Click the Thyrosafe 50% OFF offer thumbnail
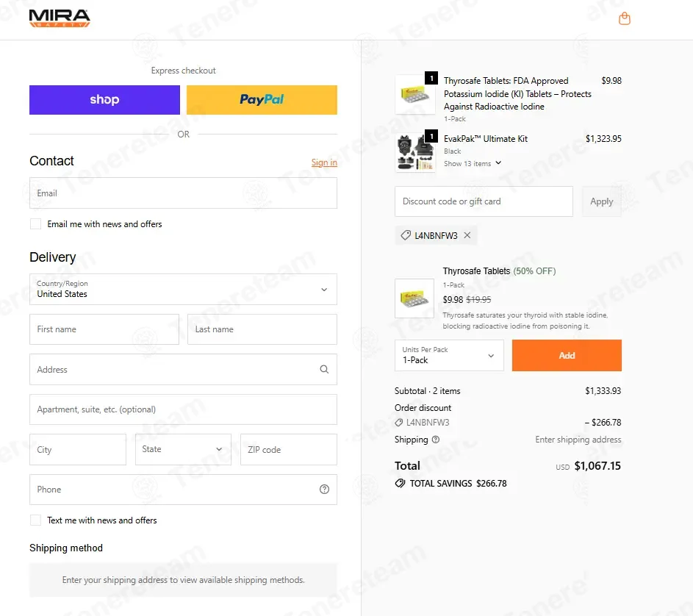Screen dimensions: 693x616 414,298
